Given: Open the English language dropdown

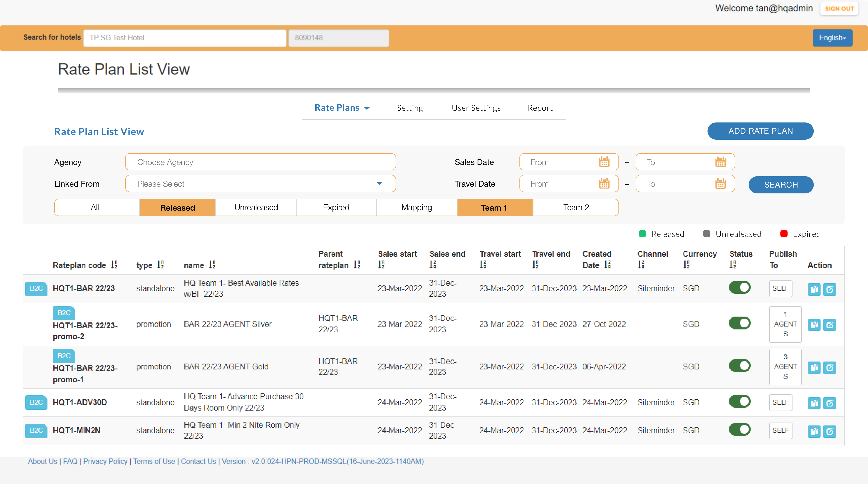Looking at the screenshot, I should click(832, 38).
